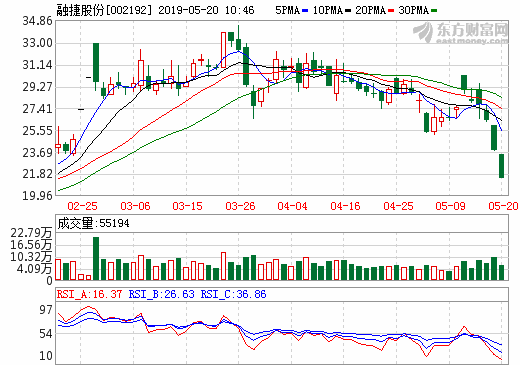520x365 pixels.
Task: Click the 29.27 price axis label
Action: click(37, 87)
